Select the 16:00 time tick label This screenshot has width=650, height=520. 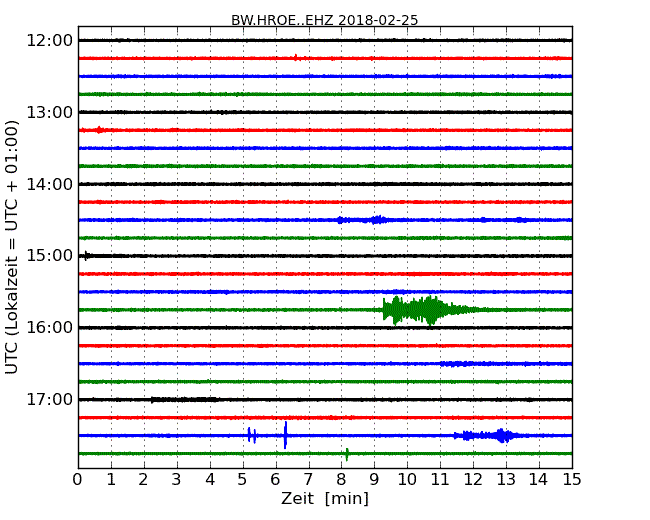49,328
